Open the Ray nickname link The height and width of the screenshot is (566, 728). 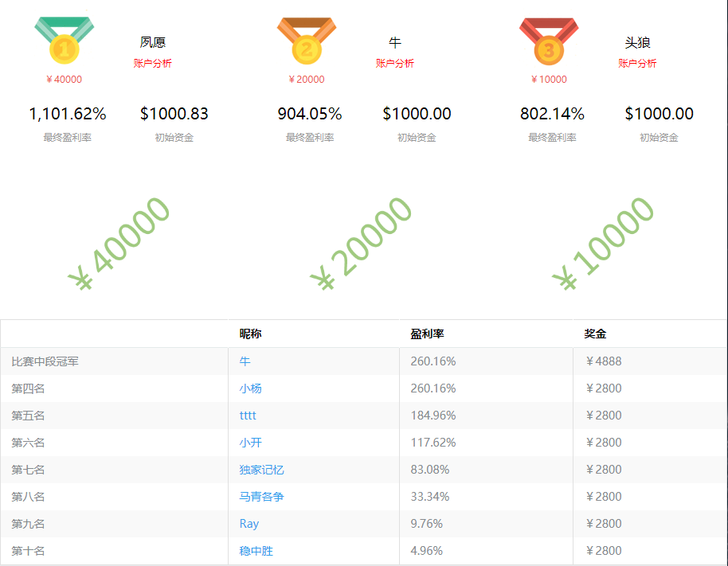click(249, 524)
